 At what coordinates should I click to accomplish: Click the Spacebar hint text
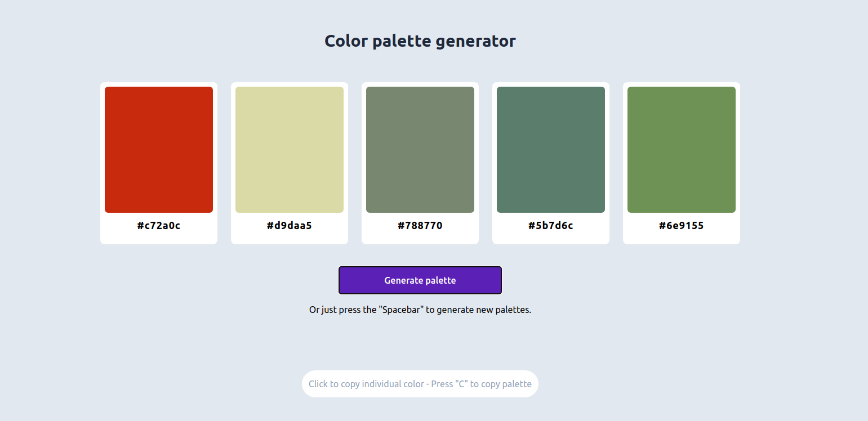420,309
